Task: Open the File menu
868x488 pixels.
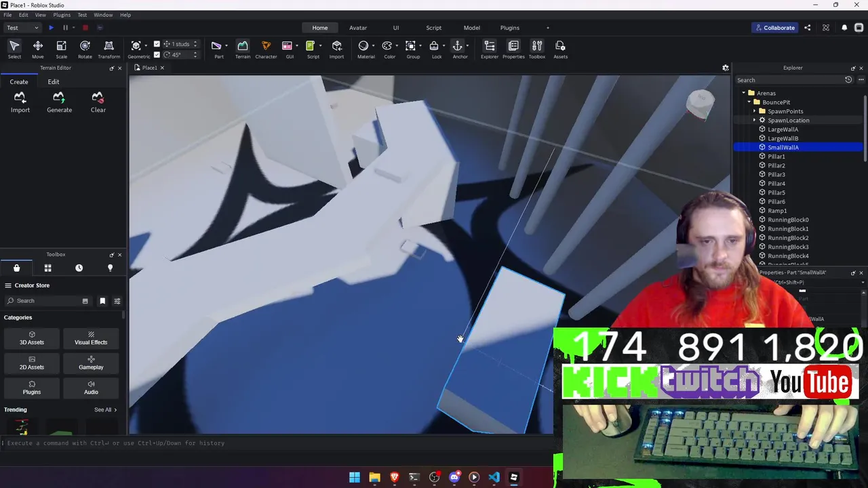Action: tap(7, 15)
